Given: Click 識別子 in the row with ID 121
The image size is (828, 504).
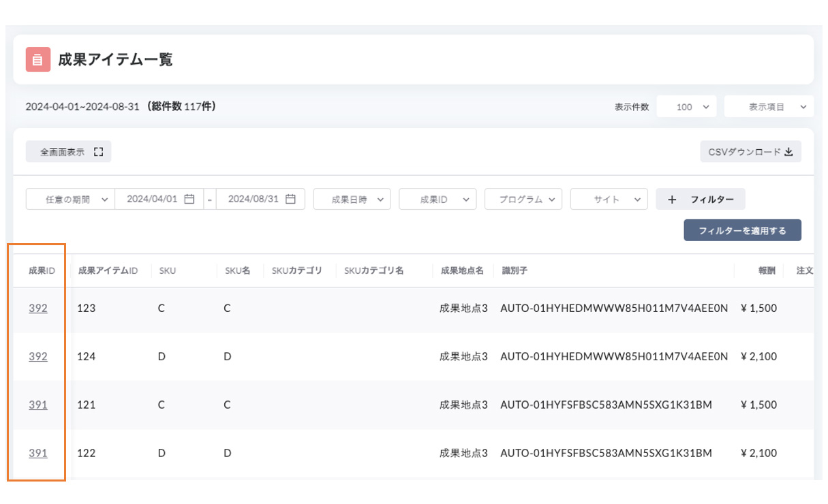Looking at the screenshot, I should 606,405.
